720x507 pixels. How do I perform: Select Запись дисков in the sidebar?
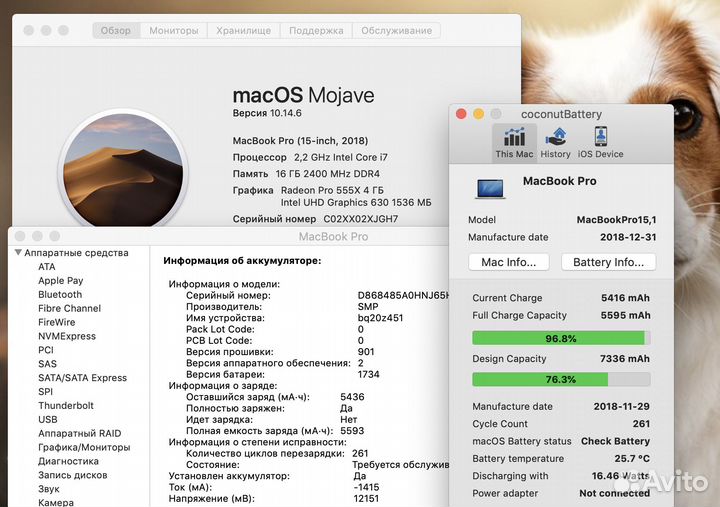[x=73, y=475]
